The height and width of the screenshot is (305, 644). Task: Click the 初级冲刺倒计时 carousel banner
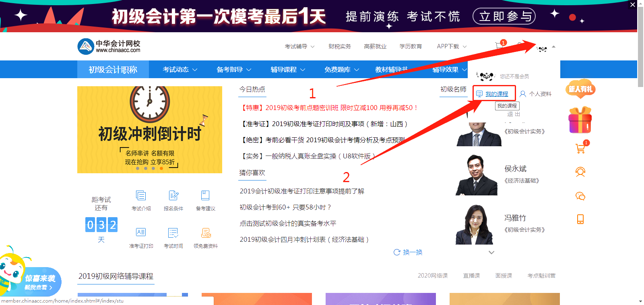pos(150,130)
